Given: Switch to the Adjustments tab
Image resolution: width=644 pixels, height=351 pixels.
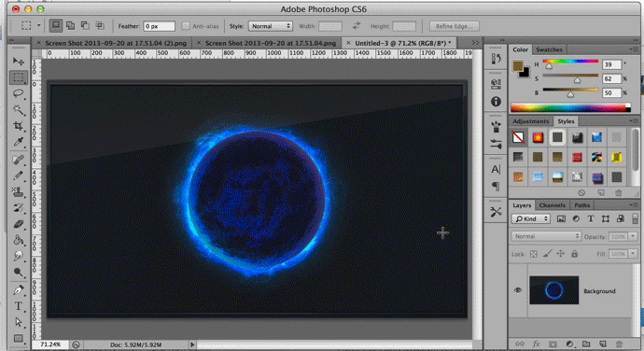Looking at the screenshot, I should click(530, 121).
